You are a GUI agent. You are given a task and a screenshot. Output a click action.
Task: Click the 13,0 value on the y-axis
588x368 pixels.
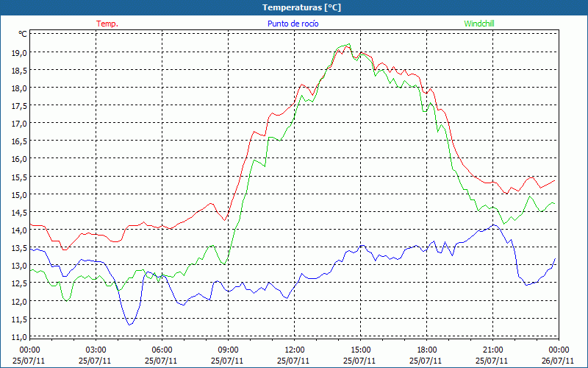20,266
